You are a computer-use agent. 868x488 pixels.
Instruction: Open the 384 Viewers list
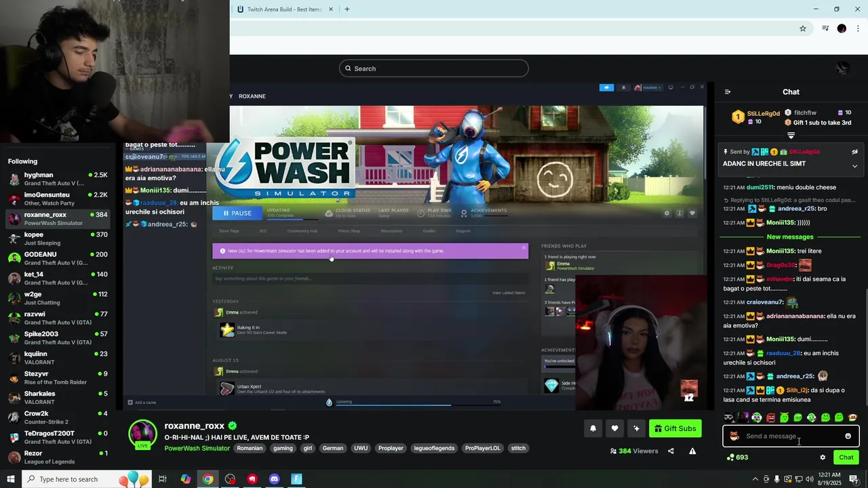[634, 451]
